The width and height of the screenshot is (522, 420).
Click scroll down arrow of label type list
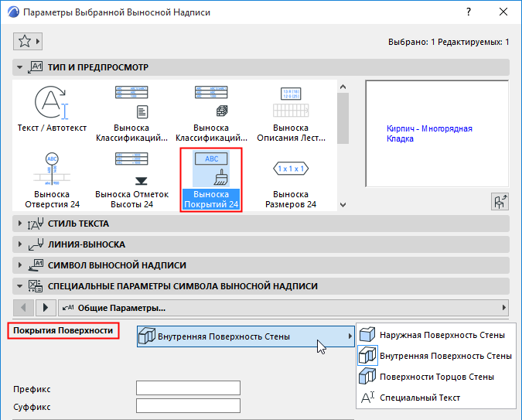pos(343,205)
